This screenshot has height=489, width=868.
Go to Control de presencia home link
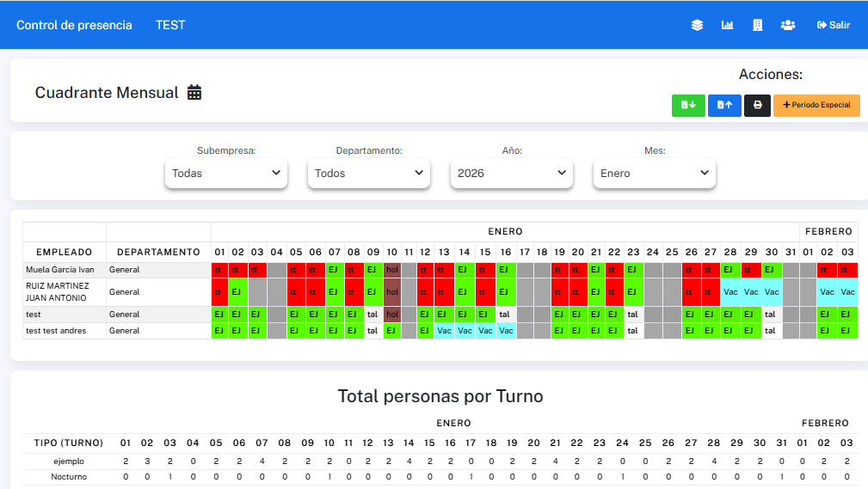pos(74,25)
